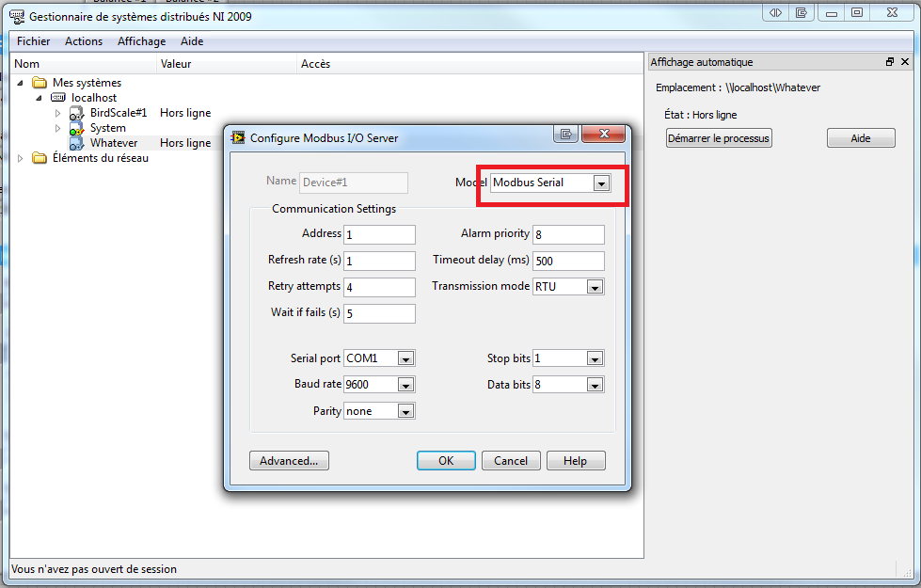Click the localhost computer icon
Screen dimensions: 921x588
coord(57,98)
